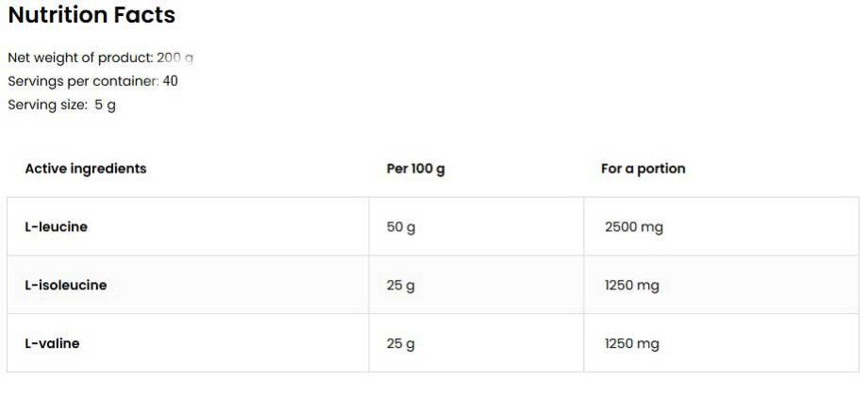Click the "Net weight of product" label
Screen dimensions: 868x397
[79, 58]
